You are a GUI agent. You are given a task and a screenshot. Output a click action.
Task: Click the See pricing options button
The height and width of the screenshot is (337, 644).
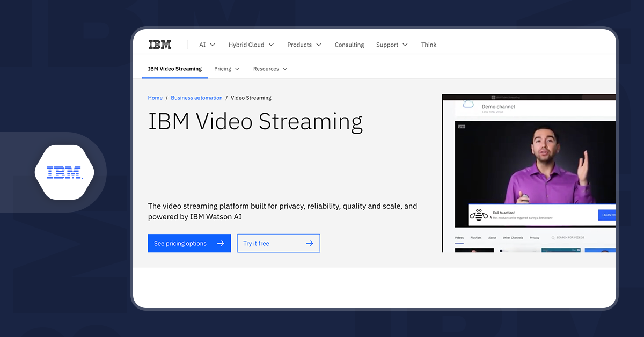[x=189, y=243]
